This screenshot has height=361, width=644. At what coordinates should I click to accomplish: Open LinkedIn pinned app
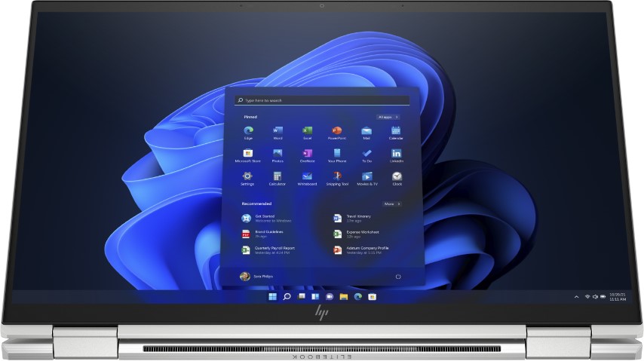(x=397, y=156)
